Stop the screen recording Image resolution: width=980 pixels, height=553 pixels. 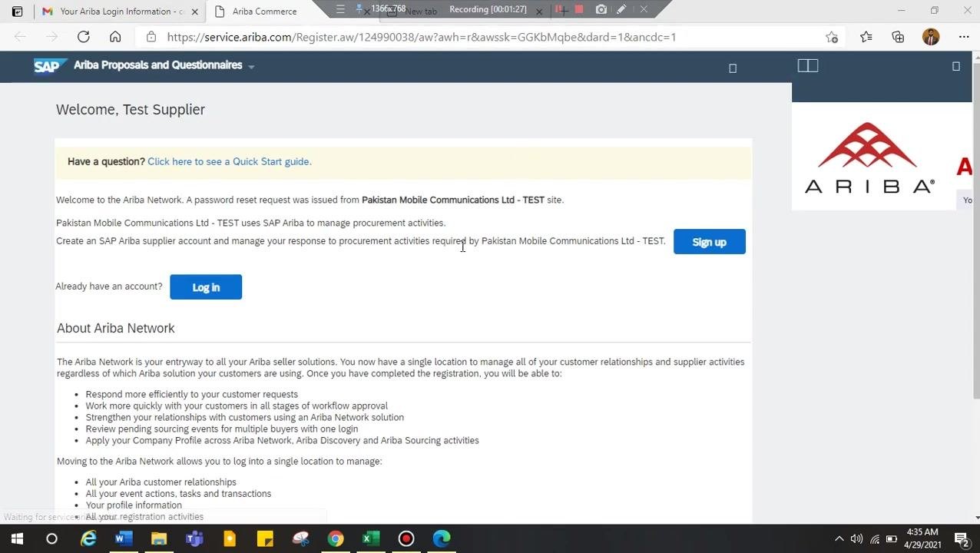click(x=579, y=9)
